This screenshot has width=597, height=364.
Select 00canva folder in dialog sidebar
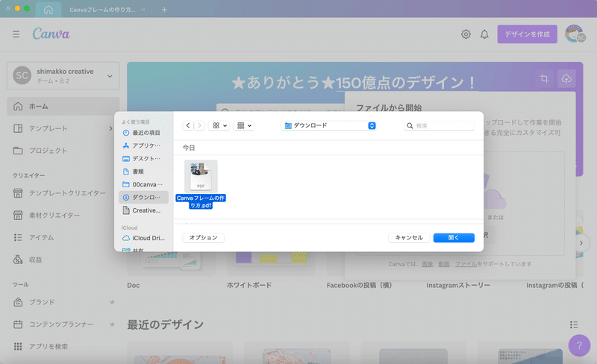click(143, 184)
